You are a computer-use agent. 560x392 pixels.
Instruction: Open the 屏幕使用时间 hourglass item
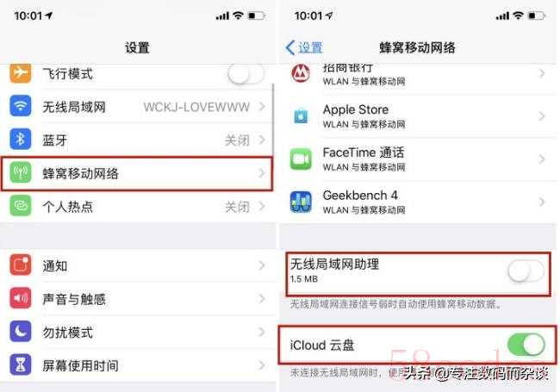137,365
